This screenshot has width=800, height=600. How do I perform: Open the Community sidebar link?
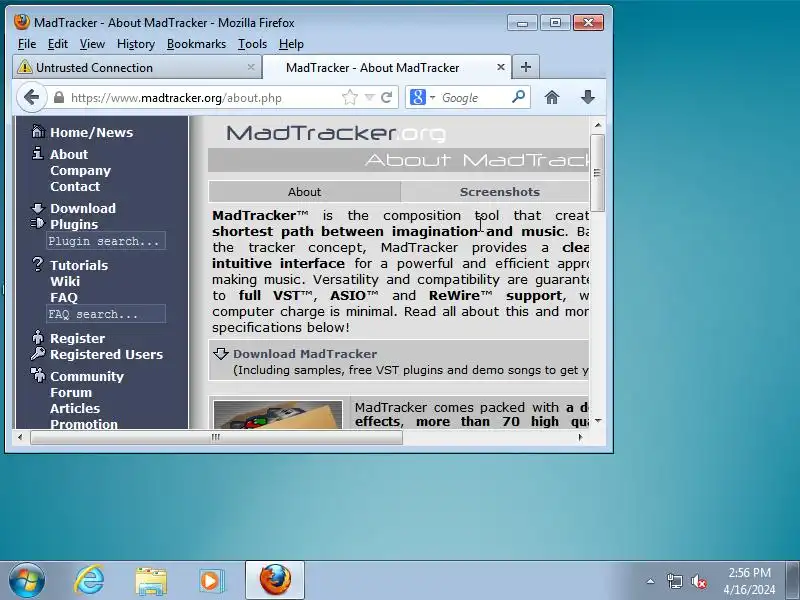coord(87,377)
